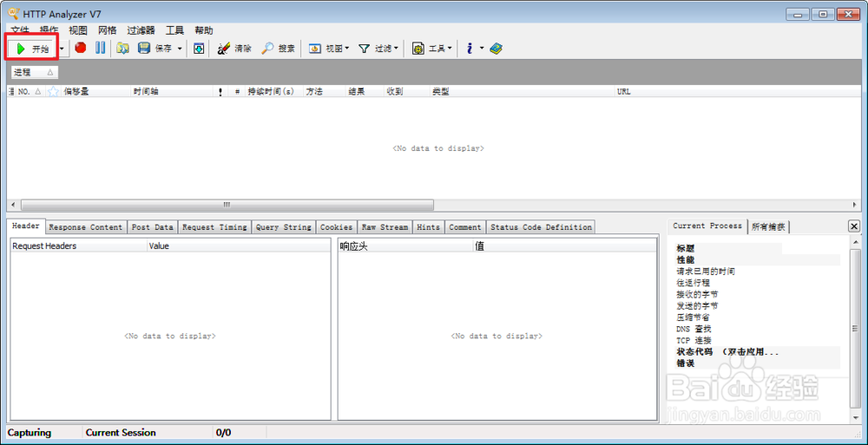Open the 操作 menu
Viewport: 868px width, 445px height.
point(49,30)
